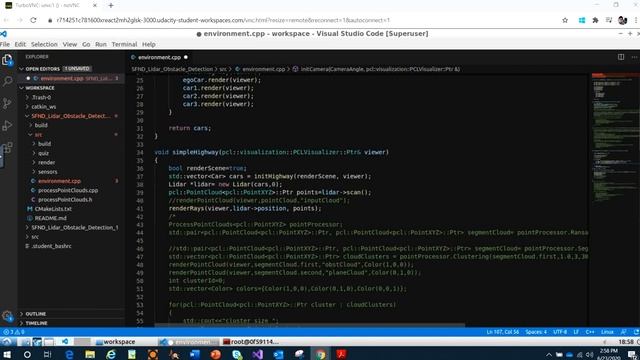Image resolution: width=640 pixels, height=360 pixels.
Task: Reload the browser page
Action: [x=33, y=20]
